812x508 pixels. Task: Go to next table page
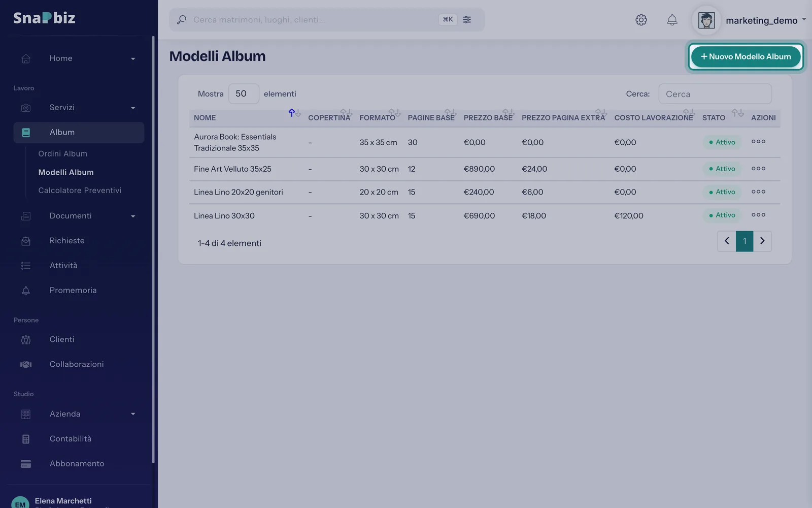(762, 241)
